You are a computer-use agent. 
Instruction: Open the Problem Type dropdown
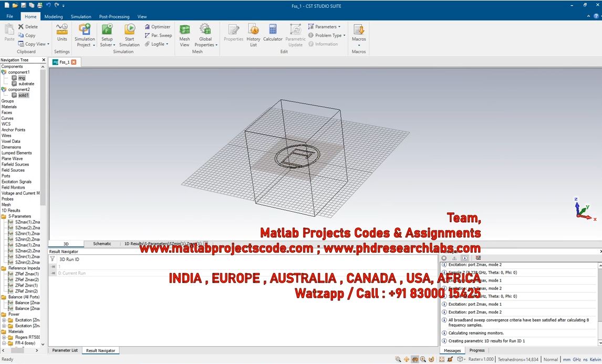[x=327, y=35]
